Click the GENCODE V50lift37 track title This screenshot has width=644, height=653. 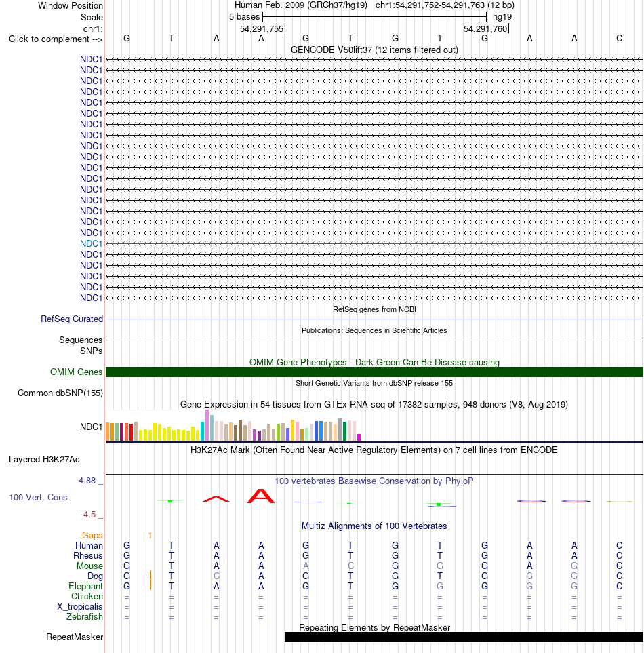coord(374,50)
